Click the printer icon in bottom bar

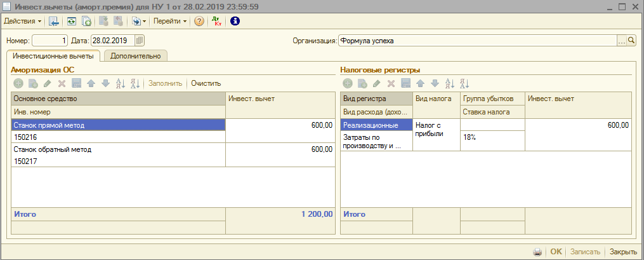pyautogui.click(x=537, y=252)
